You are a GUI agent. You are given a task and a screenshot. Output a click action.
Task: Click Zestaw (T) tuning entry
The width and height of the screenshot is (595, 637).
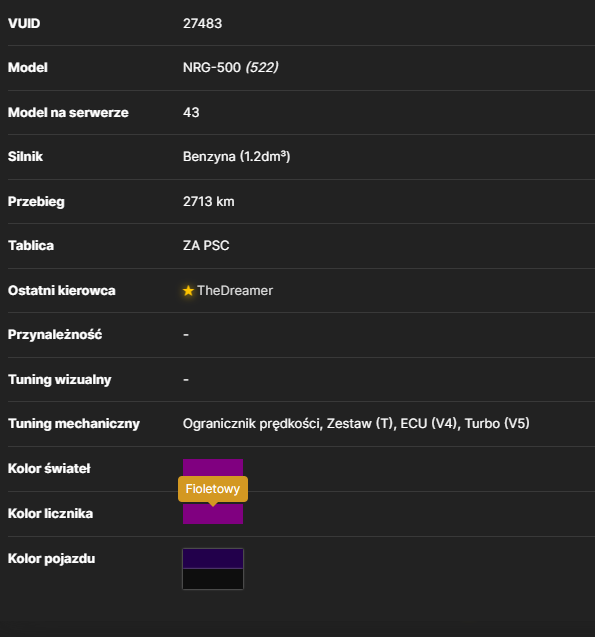pos(361,424)
